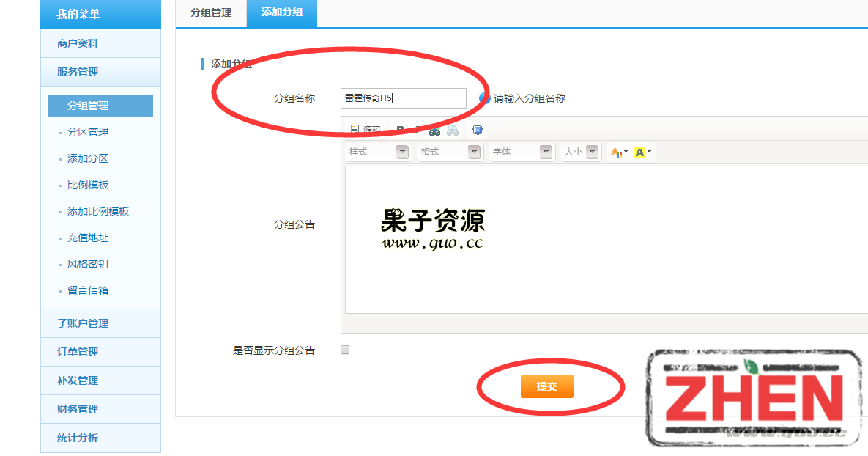Expand the 订单管理 sidebar section
868x456 pixels.
point(78,352)
